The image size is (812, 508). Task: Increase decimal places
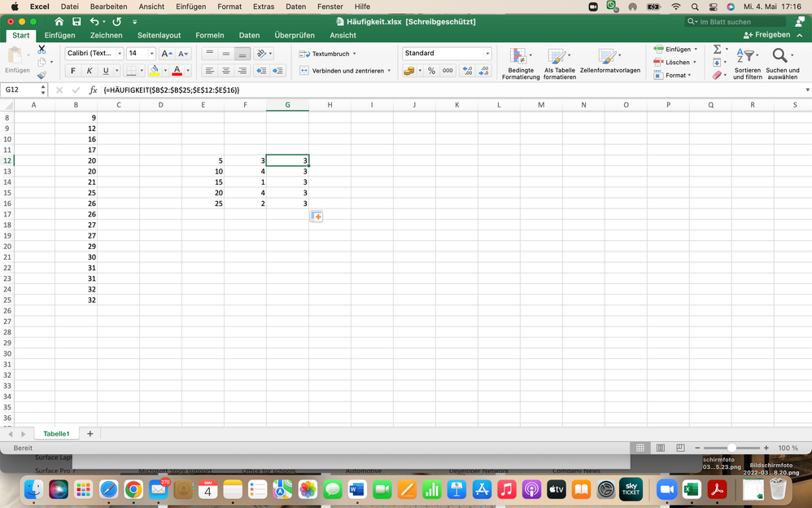click(x=467, y=71)
